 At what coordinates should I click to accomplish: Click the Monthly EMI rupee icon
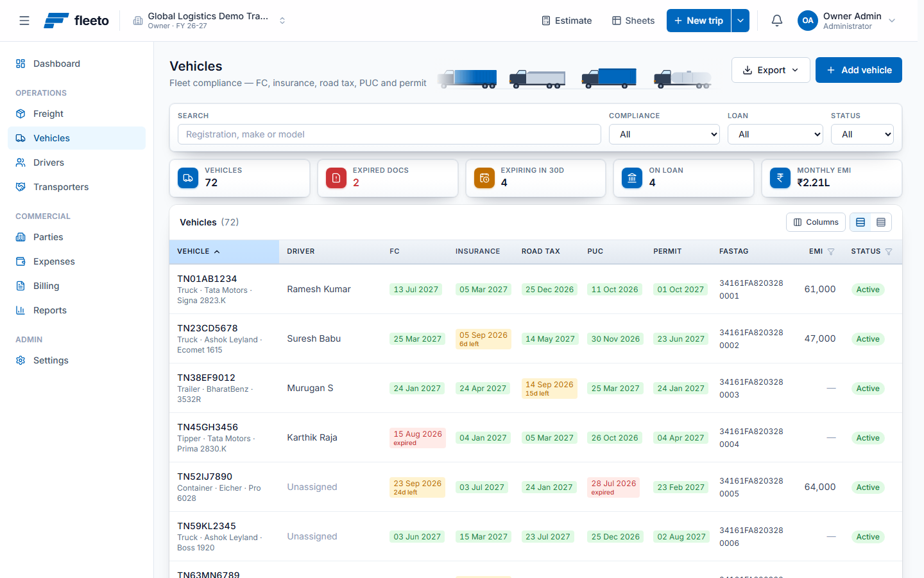(x=780, y=178)
